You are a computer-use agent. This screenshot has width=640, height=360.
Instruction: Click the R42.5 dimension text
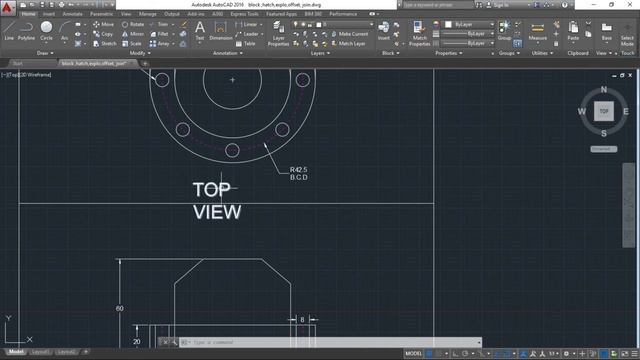pos(298,169)
